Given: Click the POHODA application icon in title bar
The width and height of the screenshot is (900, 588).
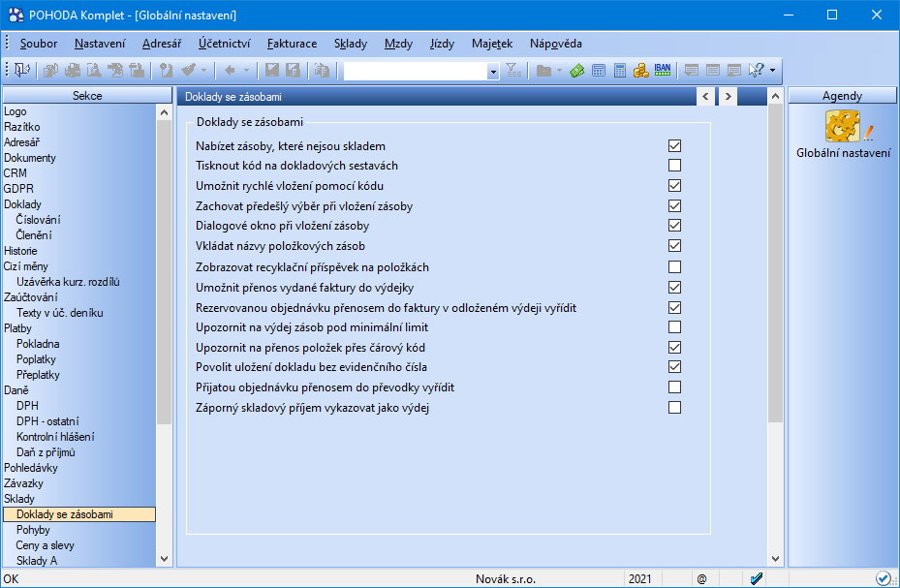Looking at the screenshot, I should [x=16, y=15].
